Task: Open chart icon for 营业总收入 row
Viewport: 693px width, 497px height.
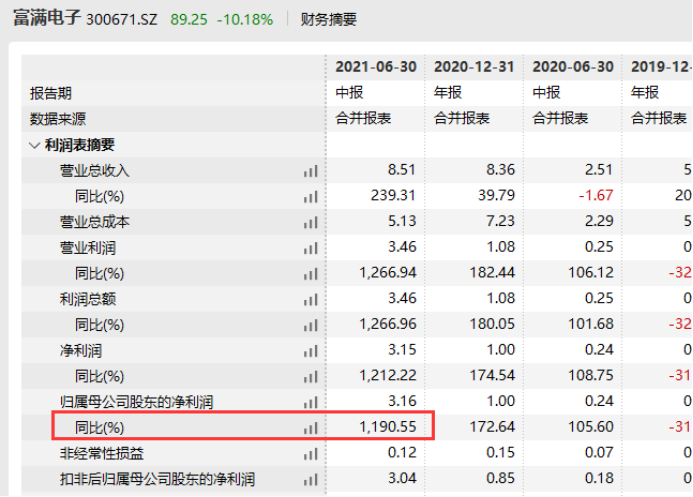Action: [x=311, y=171]
